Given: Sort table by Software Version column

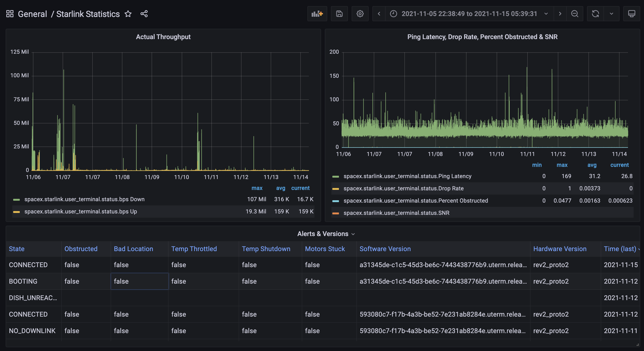Looking at the screenshot, I should point(385,249).
